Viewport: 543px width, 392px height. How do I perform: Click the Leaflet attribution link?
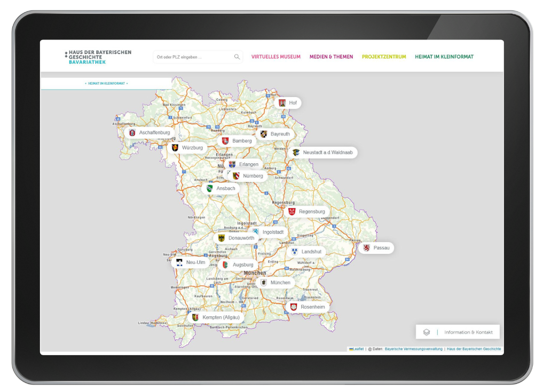click(x=358, y=349)
